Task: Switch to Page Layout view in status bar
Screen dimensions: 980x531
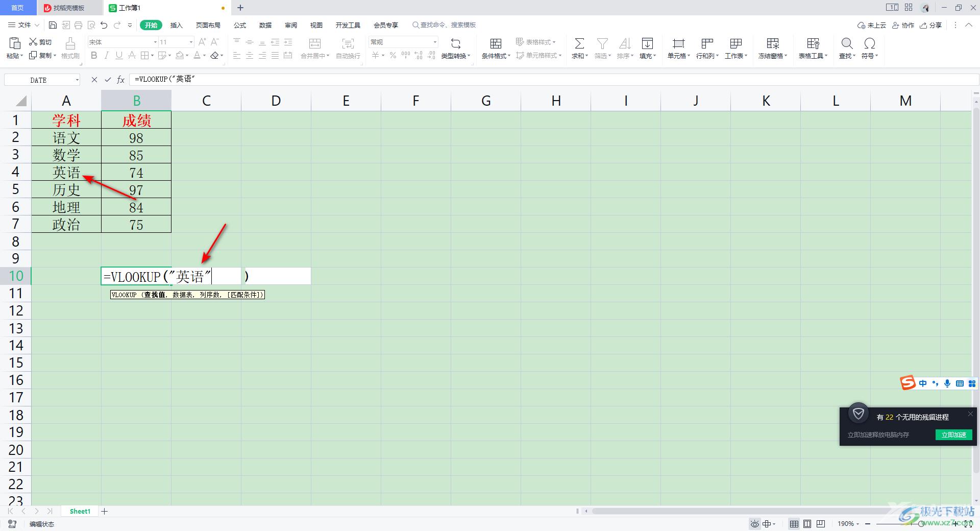Action: click(807, 524)
